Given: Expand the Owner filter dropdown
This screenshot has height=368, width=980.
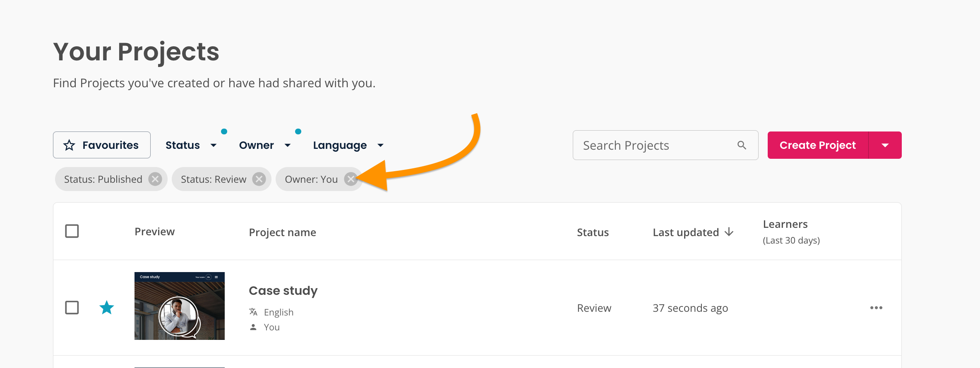Looking at the screenshot, I should 265,145.
